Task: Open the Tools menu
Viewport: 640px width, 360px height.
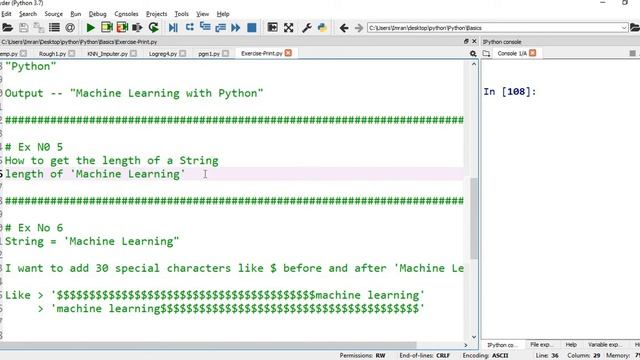Action: click(181, 14)
